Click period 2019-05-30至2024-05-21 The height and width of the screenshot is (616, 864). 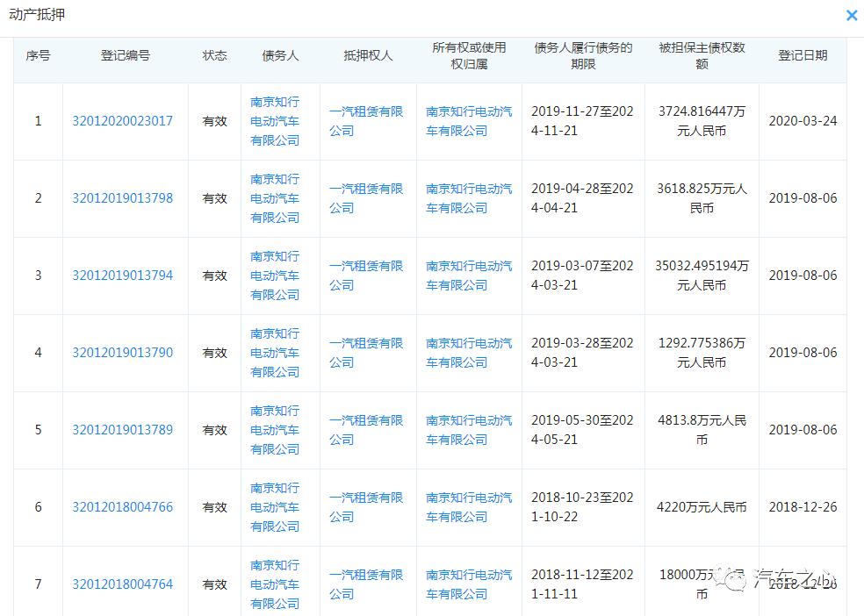[x=582, y=430]
